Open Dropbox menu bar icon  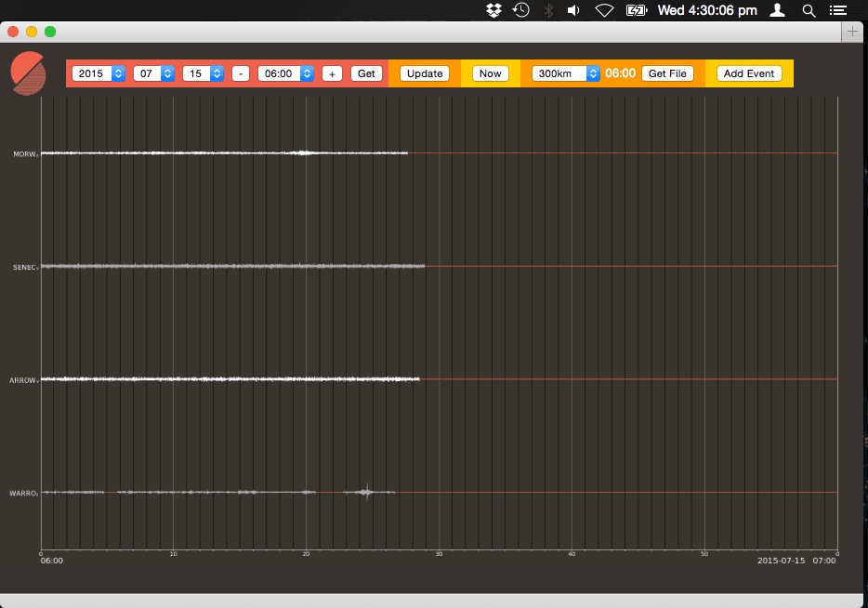click(493, 10)
